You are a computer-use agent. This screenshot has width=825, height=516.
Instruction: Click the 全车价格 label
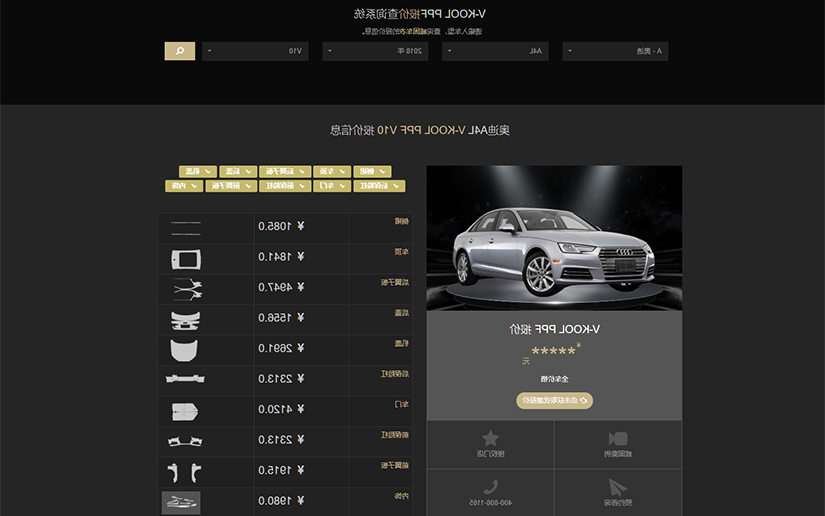pos(555,379)
